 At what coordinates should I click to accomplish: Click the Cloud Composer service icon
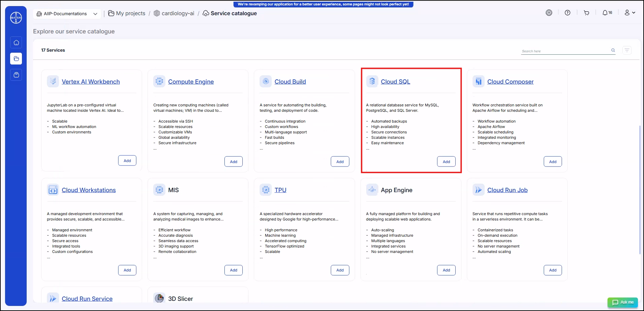tap(478, 81)
